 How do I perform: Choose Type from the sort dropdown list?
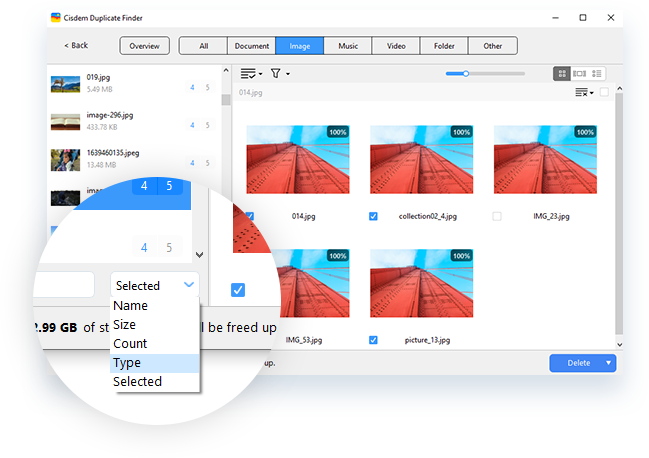point(127,362)
